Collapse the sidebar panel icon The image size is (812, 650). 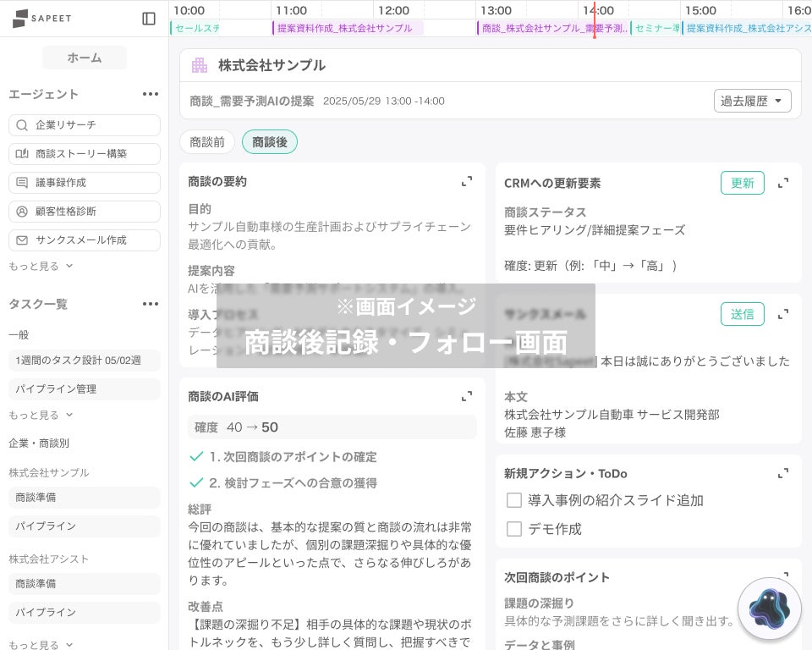click(x=149, y=19)
